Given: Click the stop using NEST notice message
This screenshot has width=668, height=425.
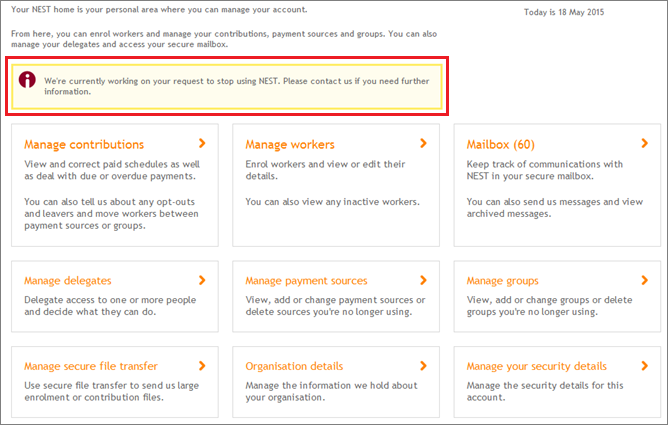Looking at the screenshot, I should (237, 86).
